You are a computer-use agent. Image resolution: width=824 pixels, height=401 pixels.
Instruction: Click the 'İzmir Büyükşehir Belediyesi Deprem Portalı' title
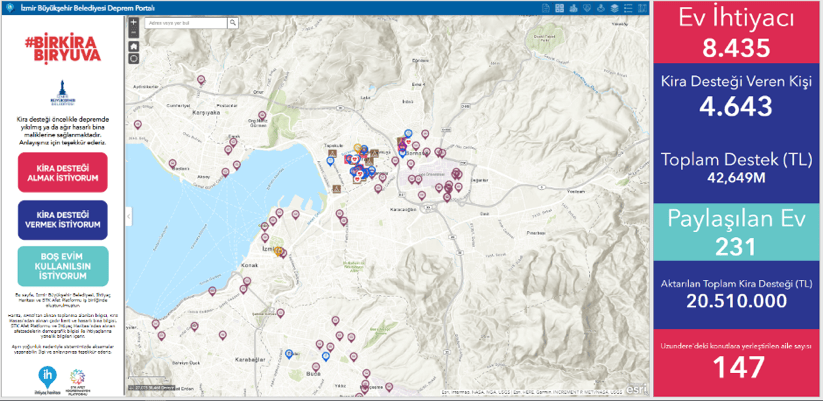(86, 8)
